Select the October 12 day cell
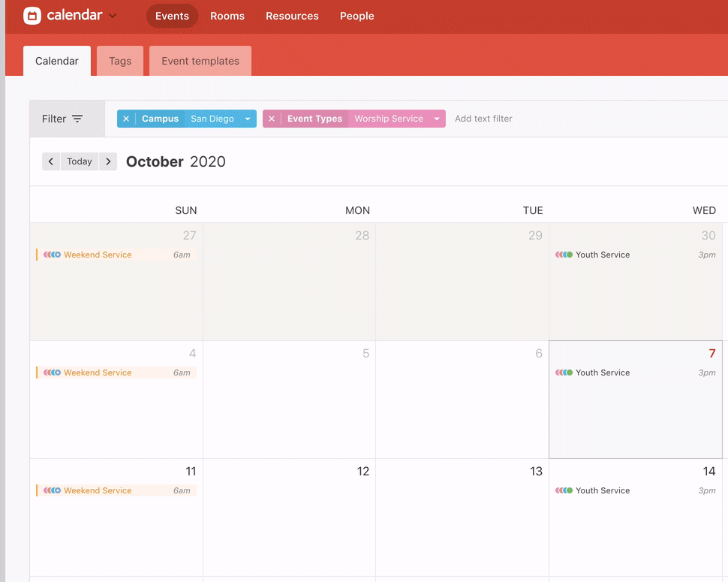Image resolution: width=728 pixels, height=582 pixels. tap(289, 526)
